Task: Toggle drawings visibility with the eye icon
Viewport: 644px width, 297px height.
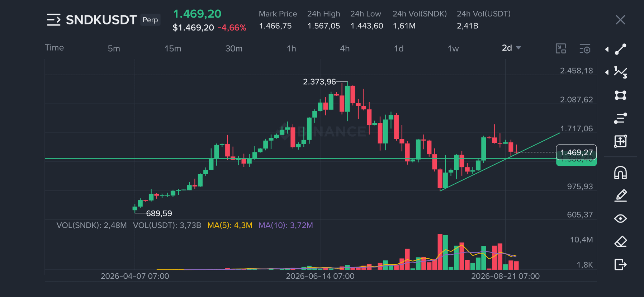Action: pos(621,218)
